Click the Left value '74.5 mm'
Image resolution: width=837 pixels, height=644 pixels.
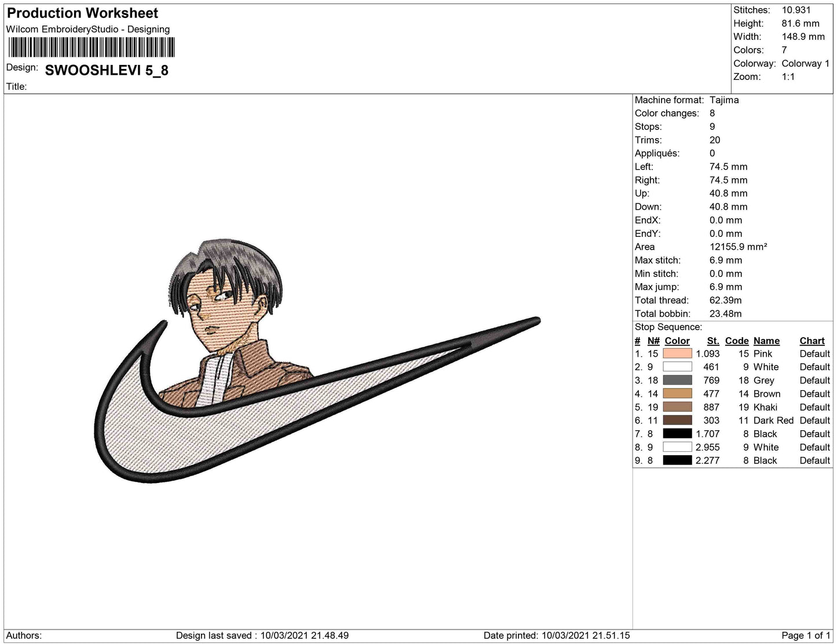point(729,167)
